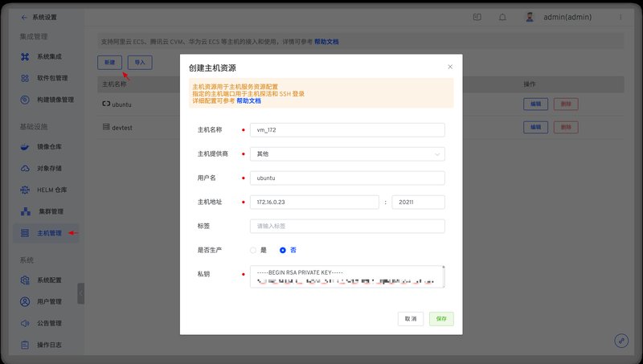Click the 保存 button

coord(441,318)
